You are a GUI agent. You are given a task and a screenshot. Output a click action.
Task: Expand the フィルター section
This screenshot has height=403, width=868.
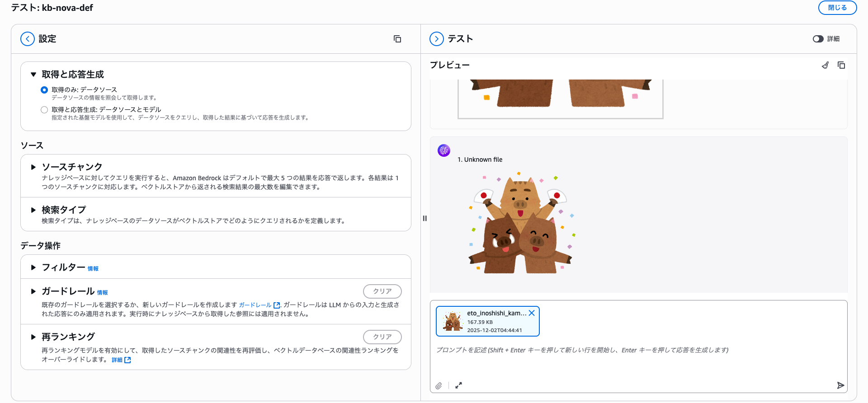[x=33, y=267]
